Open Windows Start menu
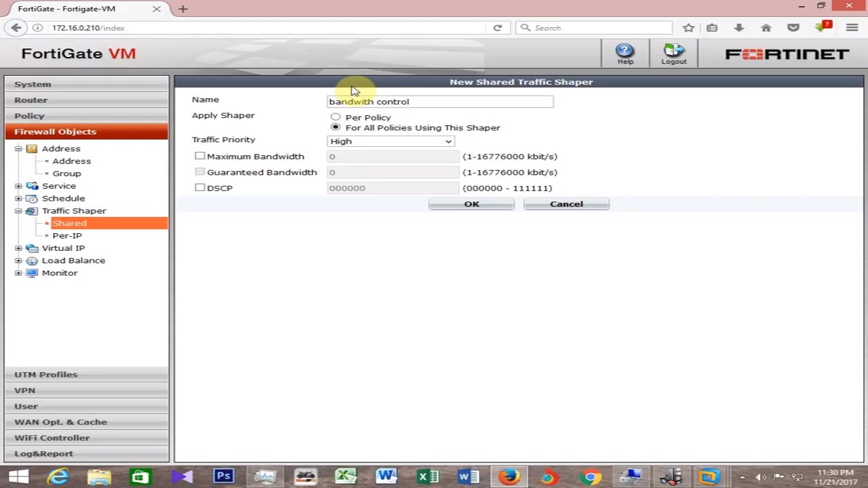The image size is (868, 488). [x=18, y=476]
